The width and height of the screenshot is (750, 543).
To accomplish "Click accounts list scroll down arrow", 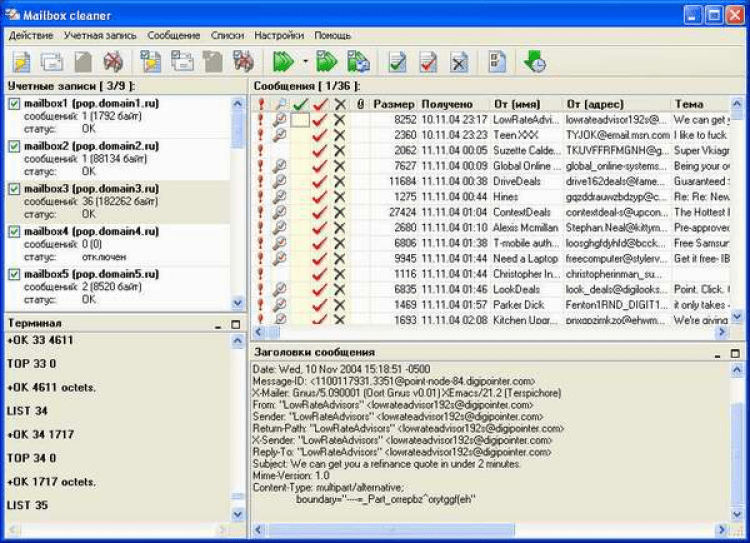I will [x=238, y=303].
